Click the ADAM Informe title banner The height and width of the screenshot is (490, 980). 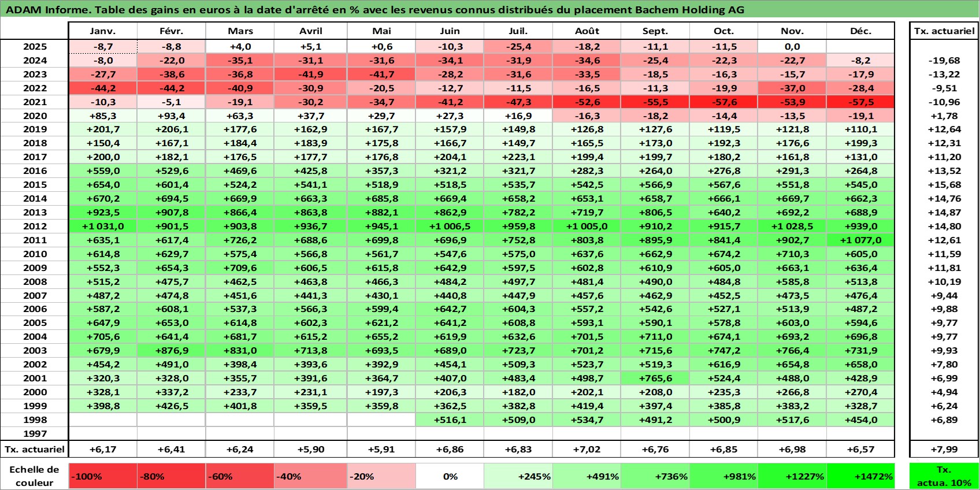point(490,10)
